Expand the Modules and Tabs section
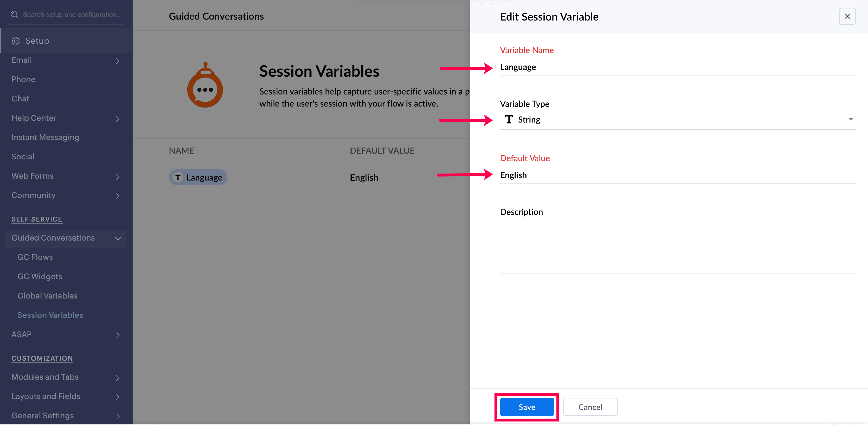The height and width of the screenshot is (425, 868). click(x=118, y=378)
